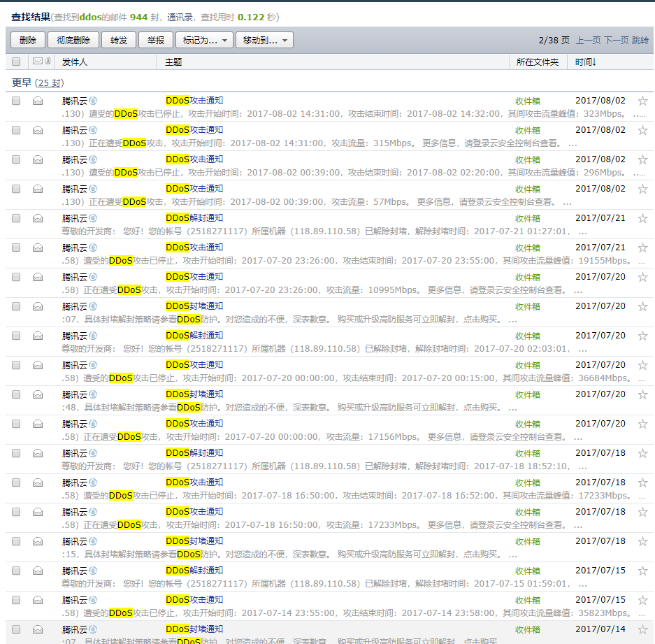Screen dimensions: 655x644
Task: Click sender icon beside 腾讯云 in 2017/07/15 DDoS解封通知 row
Action: pyautogui.click(x=93, y=571)
